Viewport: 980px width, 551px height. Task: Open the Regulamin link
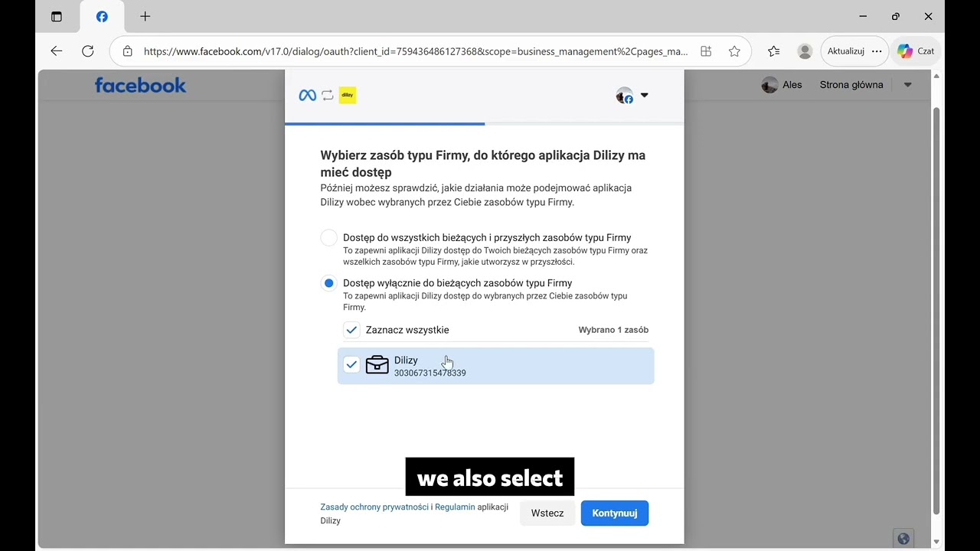click(455, 507)
